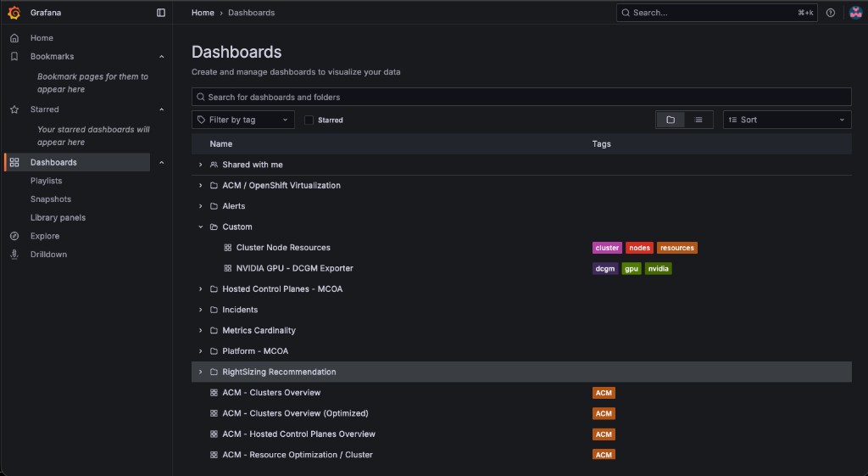Screen dimensions: 868x476
Task: Click the top Search... bar
Action: pyautogui.click(x=716, y=12)
